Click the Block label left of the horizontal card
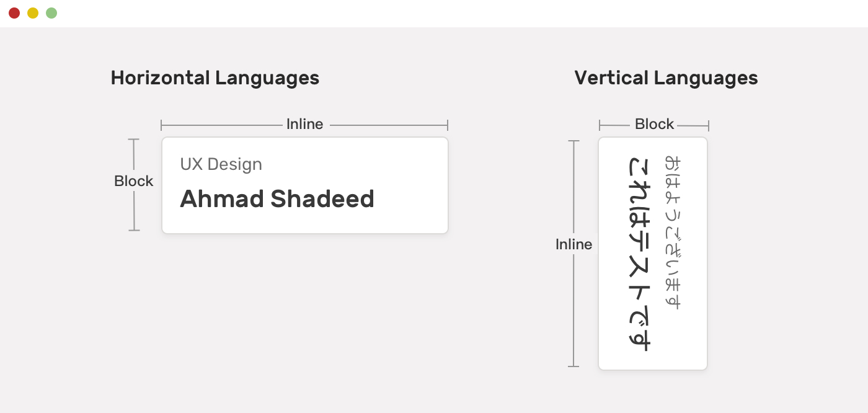Image resolution: width=868 pixels, height=413 pixels. tap(133, 181)
